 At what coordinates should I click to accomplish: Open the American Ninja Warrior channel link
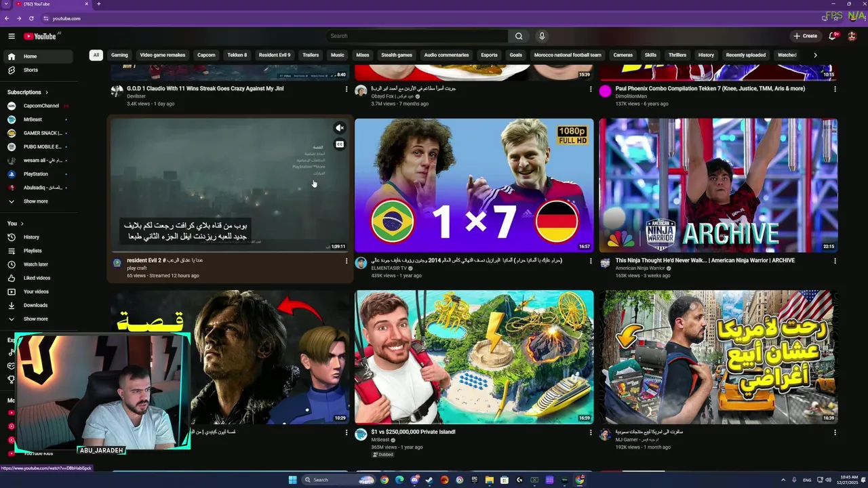pos(640,268)
